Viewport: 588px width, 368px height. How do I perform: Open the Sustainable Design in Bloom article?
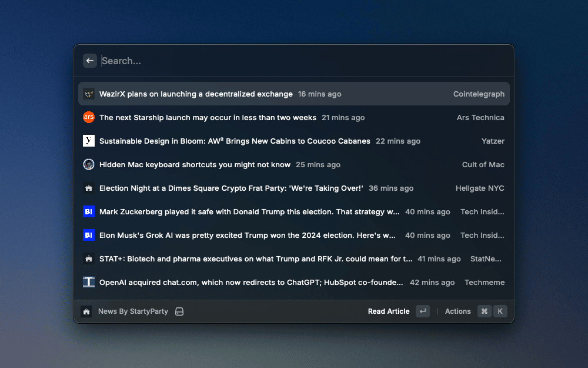[x=294, y=141]
